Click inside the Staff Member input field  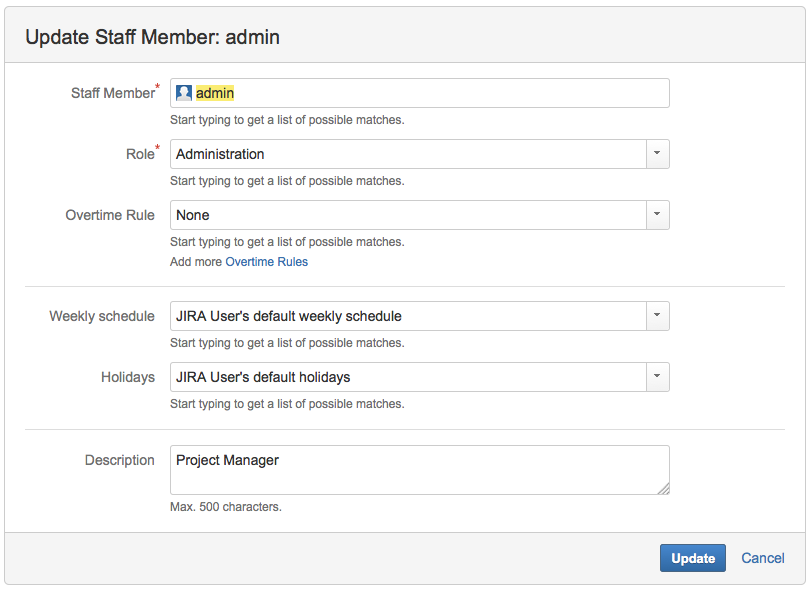pyautogui.click(x=400, y=92)
